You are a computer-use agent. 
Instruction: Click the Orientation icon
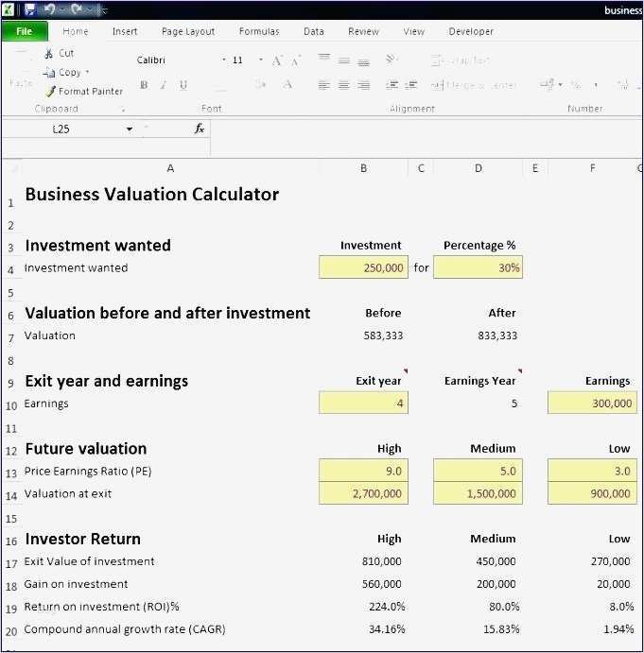pyautogui.click(x=391, y=60)
